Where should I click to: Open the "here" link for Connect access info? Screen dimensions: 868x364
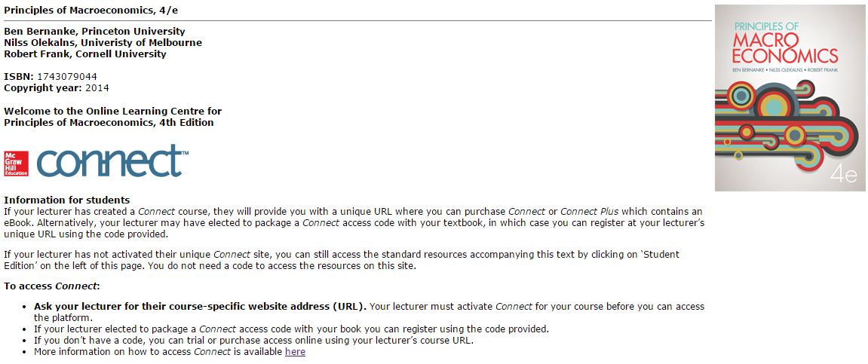click(x=295, y=352)
